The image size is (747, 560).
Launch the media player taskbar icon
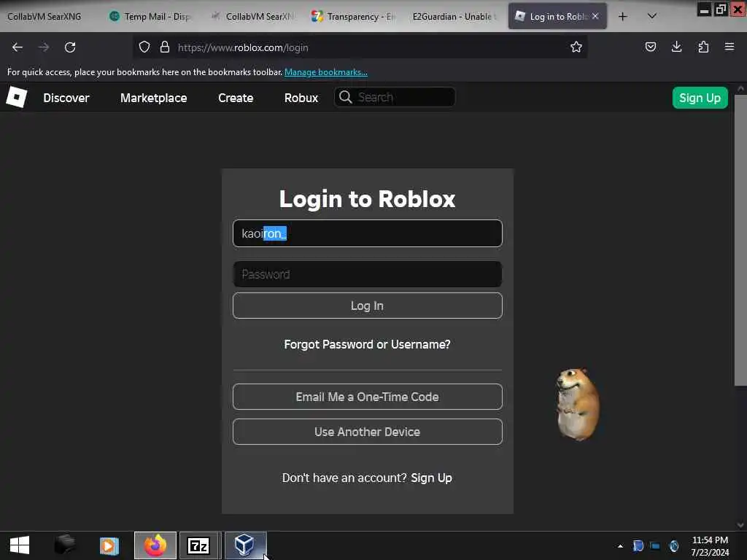click(x=109, y=545)
